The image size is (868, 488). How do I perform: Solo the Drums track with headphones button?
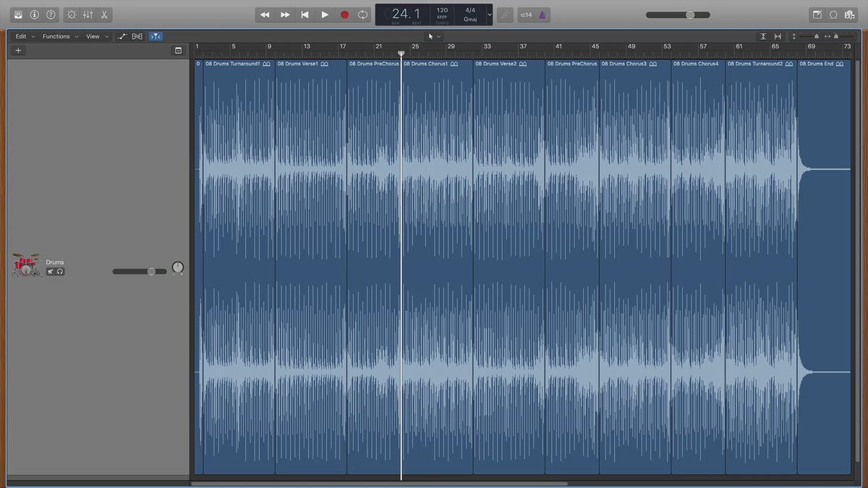coord(60,272)
